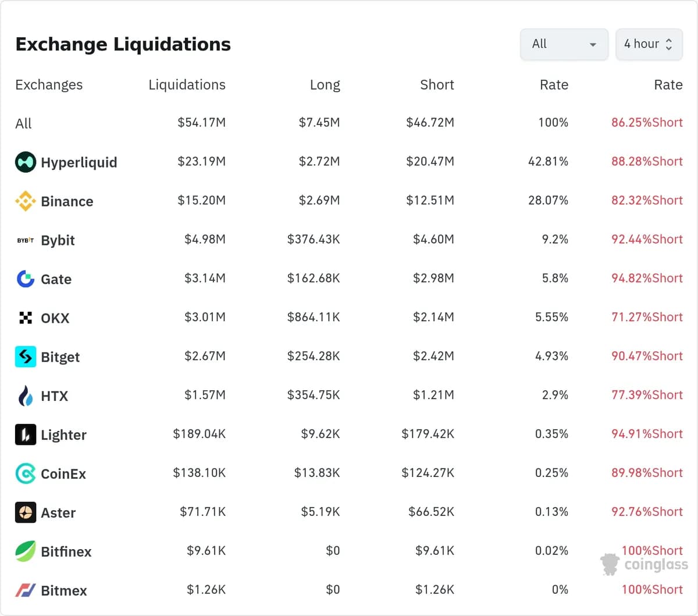698x616 pixels.
Task: Click the Hyperliquid exchange logo icon
Action: [26, 162]
